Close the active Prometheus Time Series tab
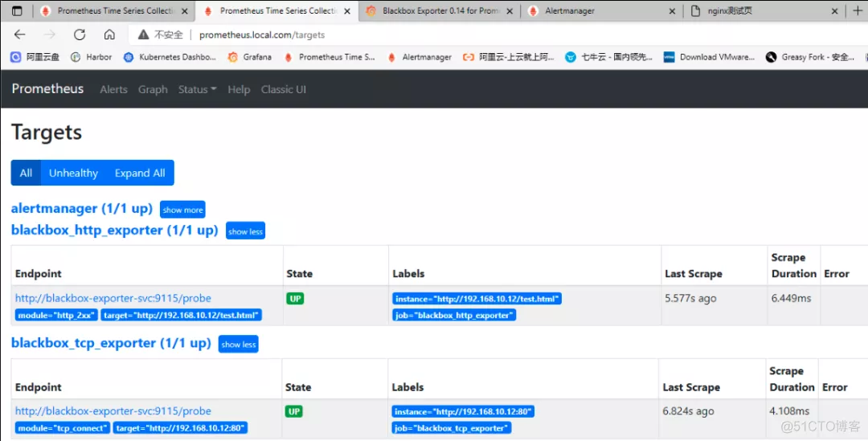The width and height of the screenshot is (868, 441). click(347, 11)
